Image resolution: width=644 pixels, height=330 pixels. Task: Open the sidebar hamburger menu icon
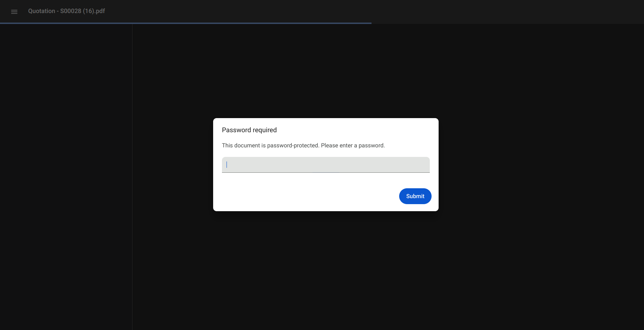click(14, 12)
